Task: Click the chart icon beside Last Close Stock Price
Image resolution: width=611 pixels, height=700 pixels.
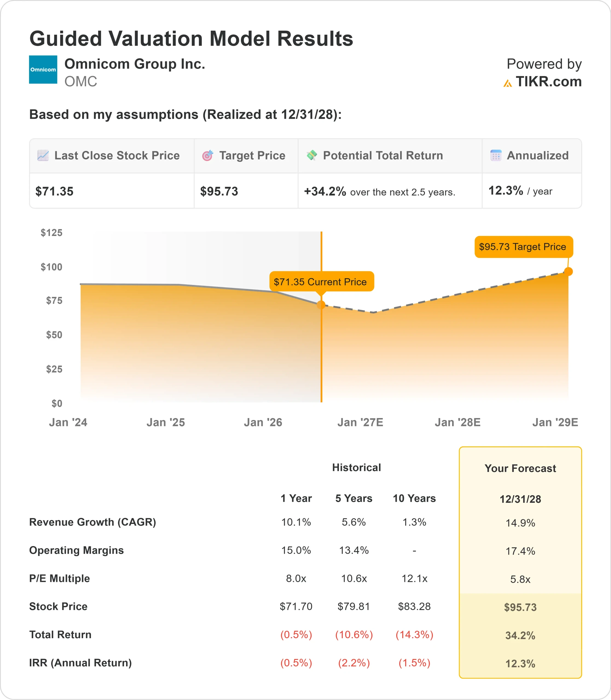Action: [43, 155]
